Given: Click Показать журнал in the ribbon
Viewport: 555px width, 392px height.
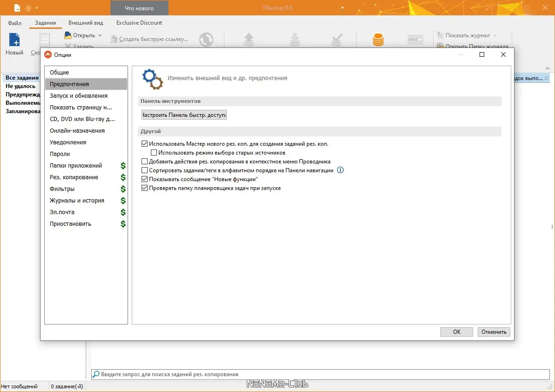Looking at the screenshot, I should pos(464,35).
